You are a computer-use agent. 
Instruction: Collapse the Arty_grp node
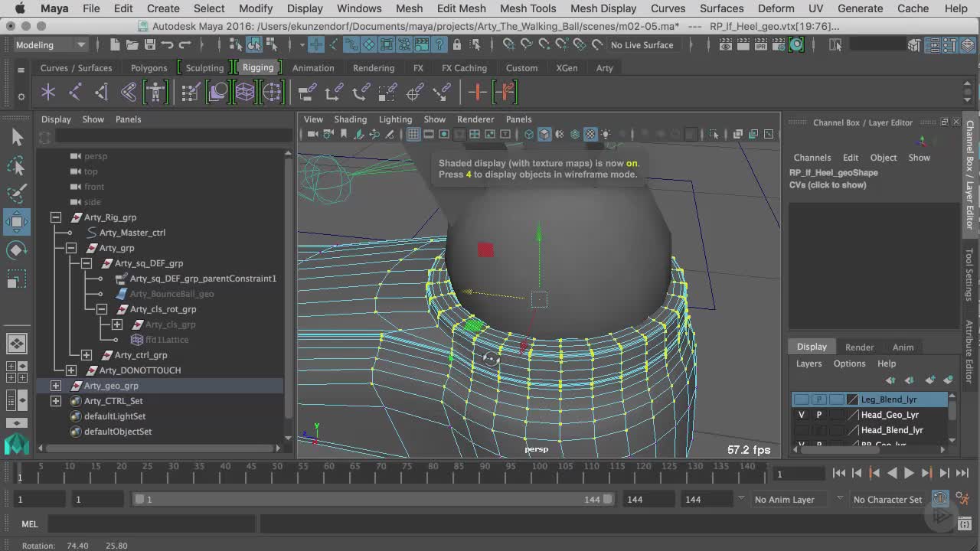point(71,248)
